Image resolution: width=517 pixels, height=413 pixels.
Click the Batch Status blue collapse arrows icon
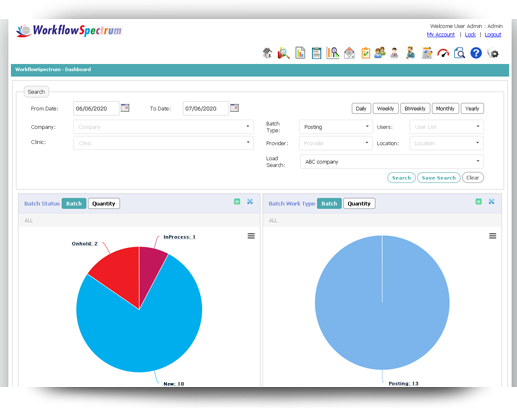[x=250, y=201]
